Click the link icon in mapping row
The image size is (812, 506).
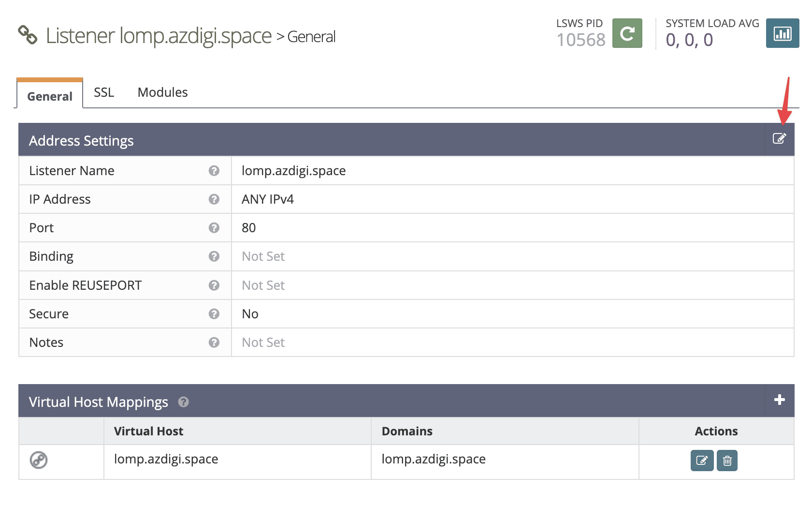click(39, 460)
